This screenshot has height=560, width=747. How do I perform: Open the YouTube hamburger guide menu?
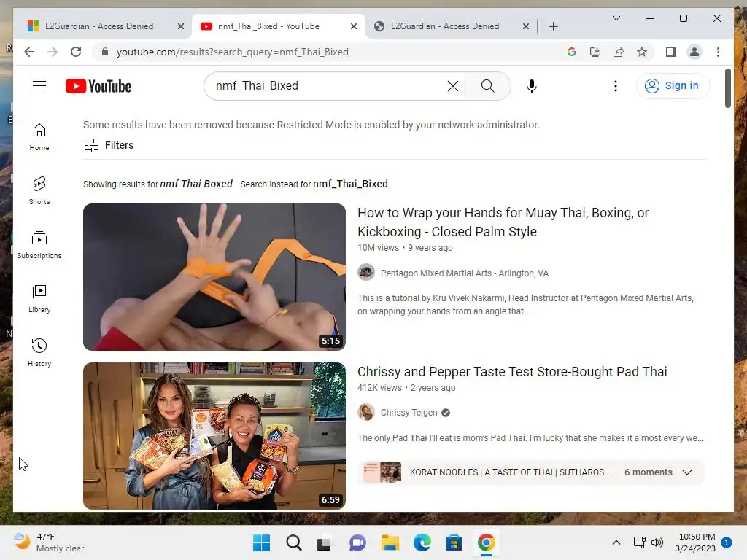pos(39,86)
